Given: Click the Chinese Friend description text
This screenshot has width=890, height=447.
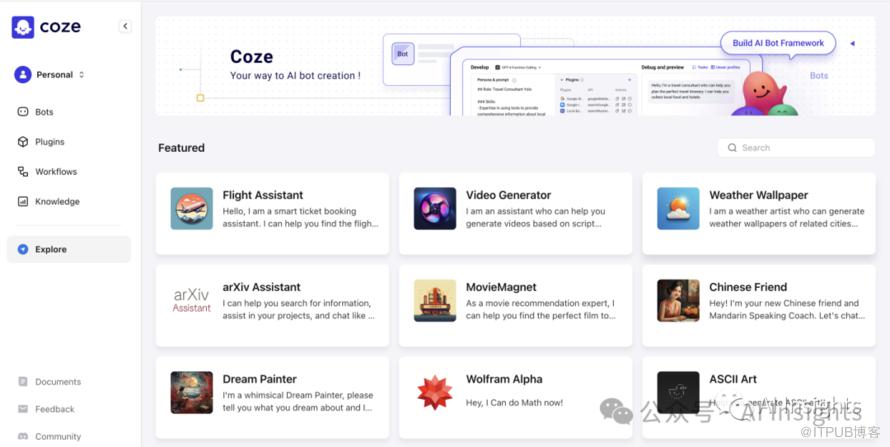Looking at the screenshot, I should [x=787, y=309].
